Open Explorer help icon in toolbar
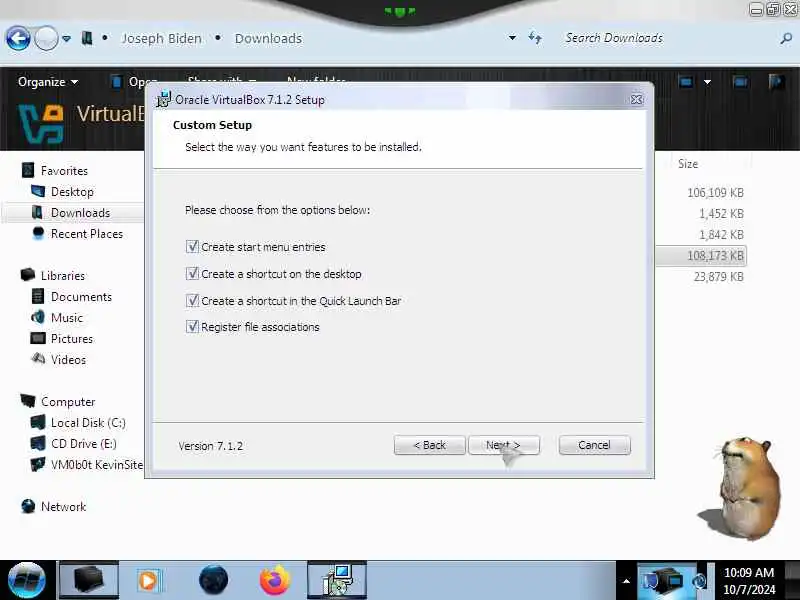 [x=777, y=82]
